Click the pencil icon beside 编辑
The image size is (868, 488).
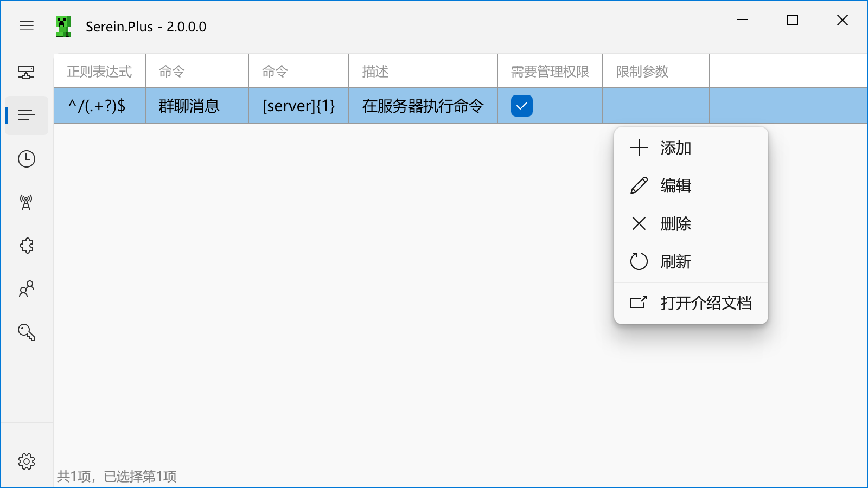(639, 185)
